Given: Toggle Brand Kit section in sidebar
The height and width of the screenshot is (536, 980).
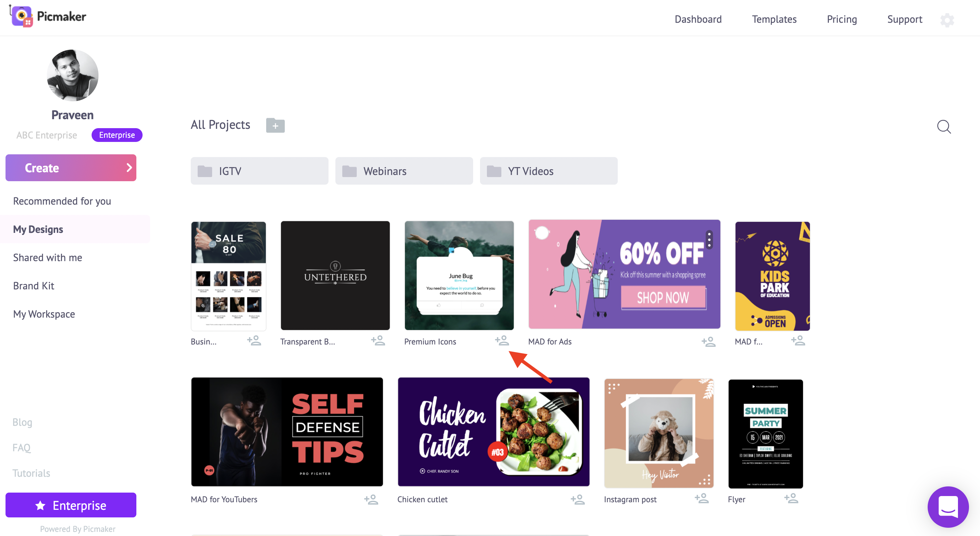Looking at the screenshot, I should pos(34,285).
